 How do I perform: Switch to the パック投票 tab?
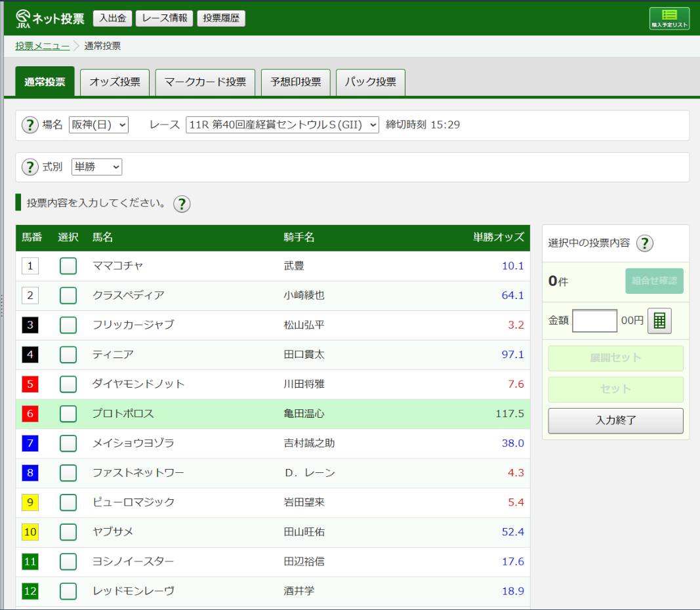tap(371, 82)
